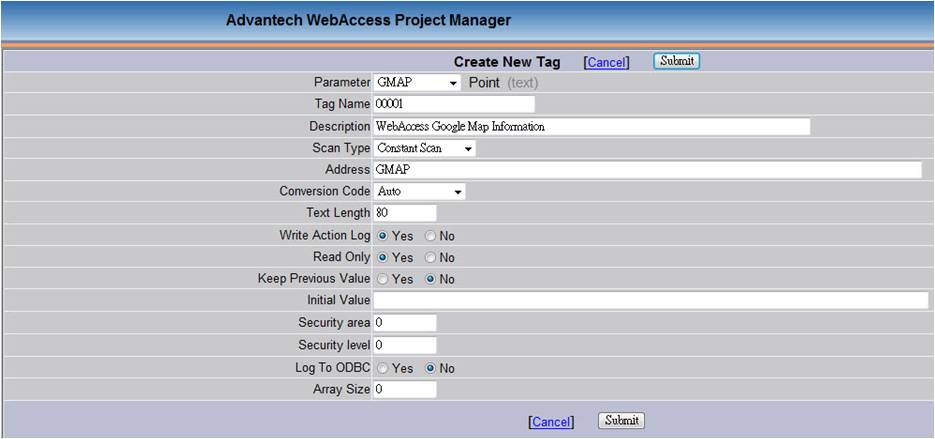Open the Parameter GMAP dropdown
This screenshot has height=439, width=935.
click(417, 82)
